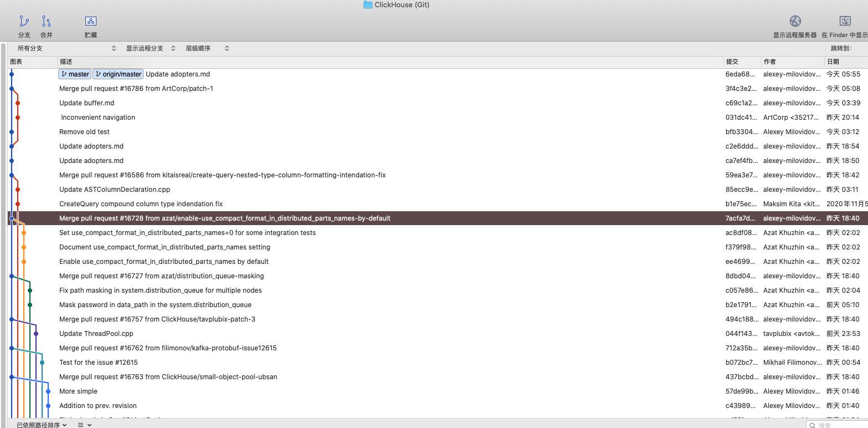Click Show in Finder (在 Finder 中显示) icon
Viewport: 868px width, 428px height.
click(845, 21)
